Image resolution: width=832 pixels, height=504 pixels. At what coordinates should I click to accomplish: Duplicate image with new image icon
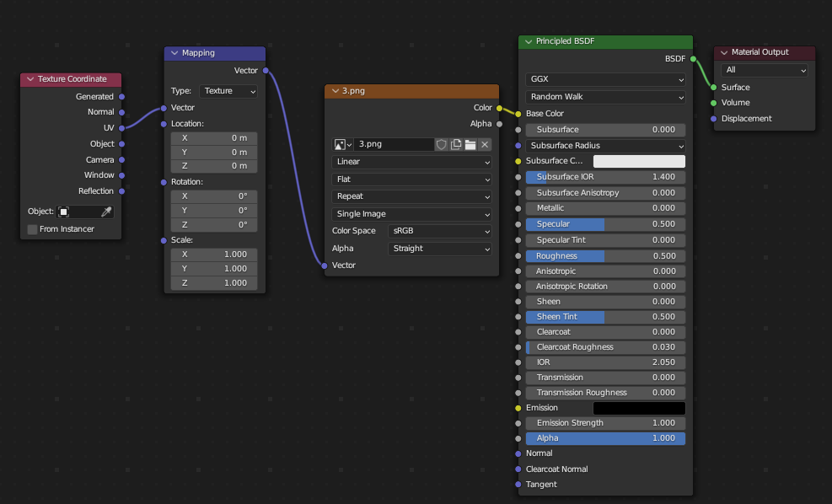[x=456, y=144]
